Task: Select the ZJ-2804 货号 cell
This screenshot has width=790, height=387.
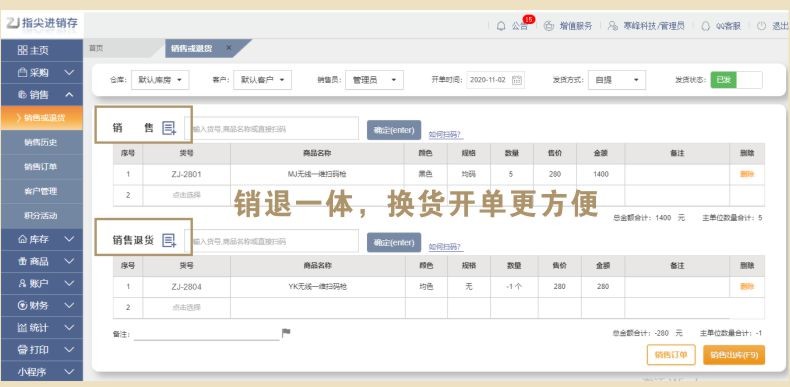Action: [186, 287]
